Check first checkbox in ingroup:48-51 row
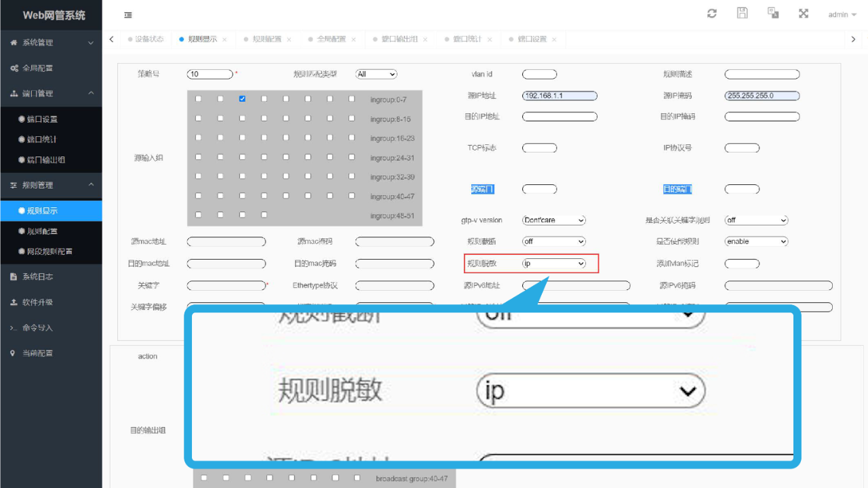This screenshot has width=868, height=488. 198,215
